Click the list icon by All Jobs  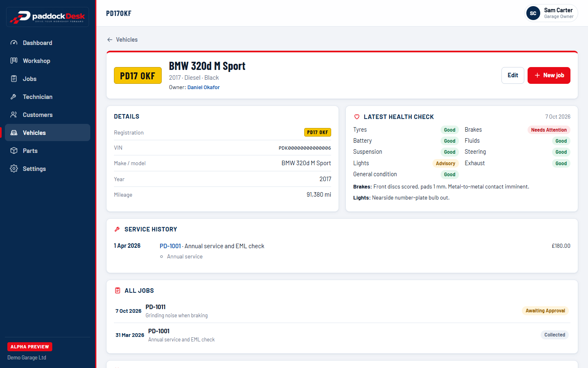click(x=118, y=291)
